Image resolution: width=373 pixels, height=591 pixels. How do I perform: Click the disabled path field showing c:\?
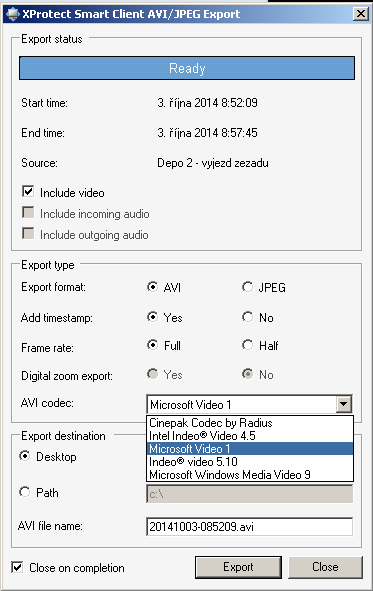(249, 494)
